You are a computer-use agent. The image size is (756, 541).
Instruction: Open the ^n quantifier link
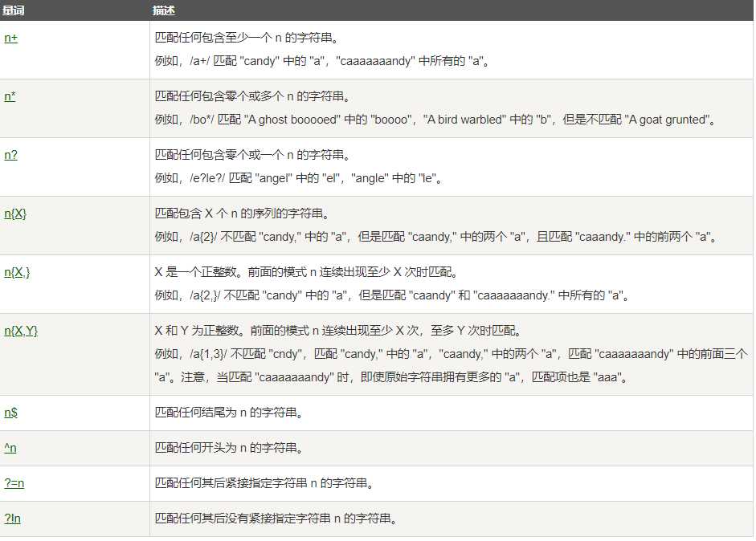[x=10, y=448]
